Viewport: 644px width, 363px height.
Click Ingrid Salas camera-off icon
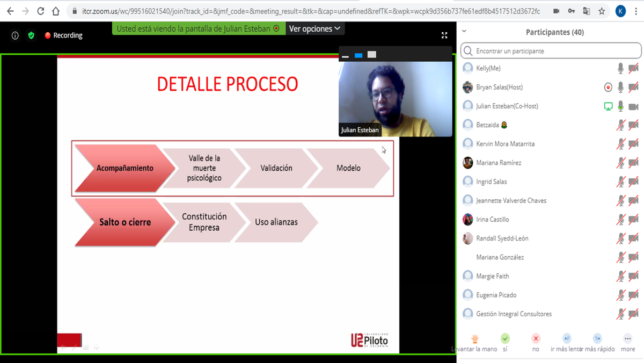[x=633, y=181]
